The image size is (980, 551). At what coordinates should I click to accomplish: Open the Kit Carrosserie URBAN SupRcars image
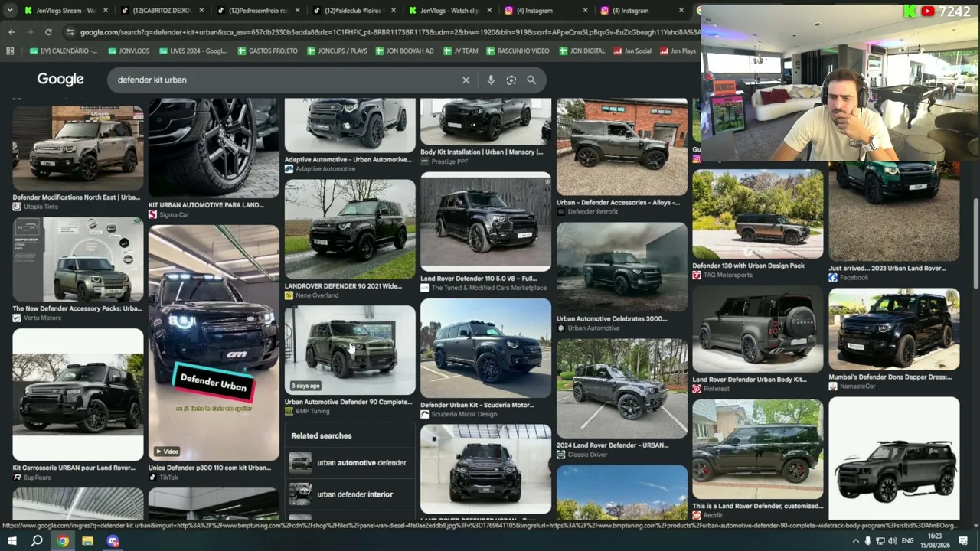(78, 394)
